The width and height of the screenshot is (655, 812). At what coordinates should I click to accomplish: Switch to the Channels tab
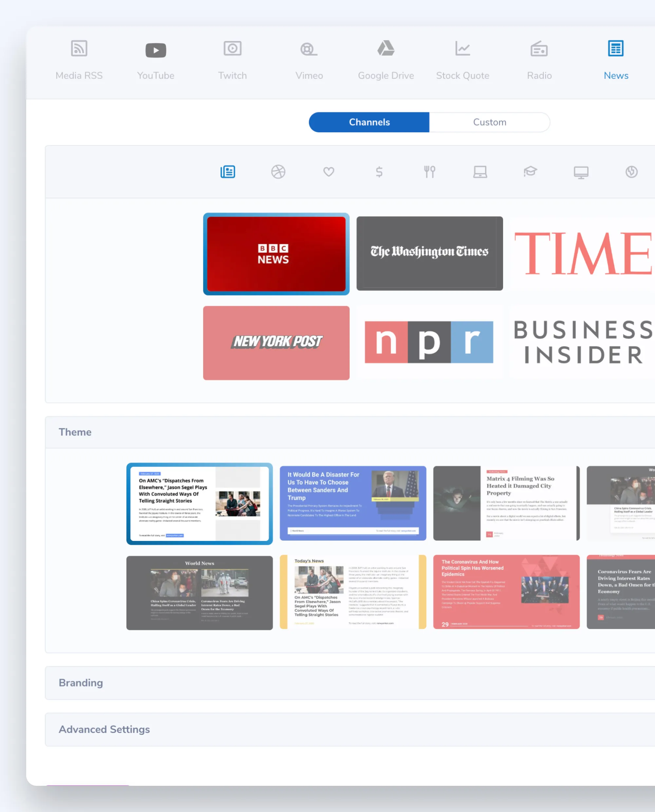(x=369, y=122)
